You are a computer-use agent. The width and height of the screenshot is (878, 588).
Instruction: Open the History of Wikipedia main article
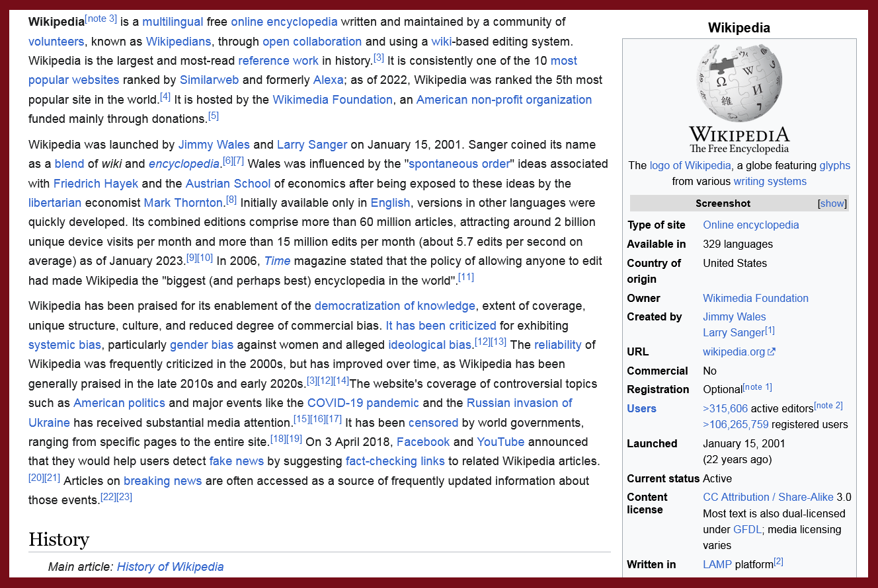171,567
